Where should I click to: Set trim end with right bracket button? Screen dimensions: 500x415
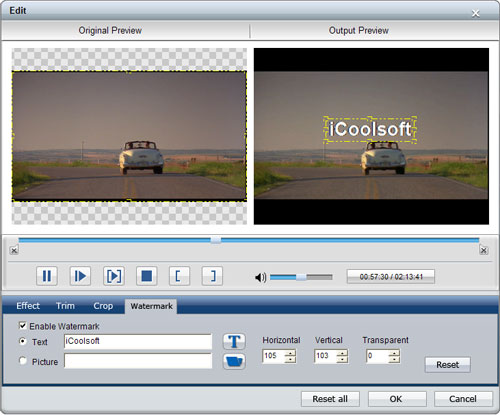212,276
